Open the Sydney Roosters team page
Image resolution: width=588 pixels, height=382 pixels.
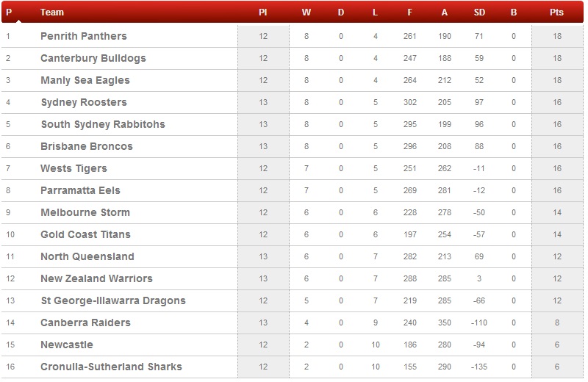[x=84, y=102]
